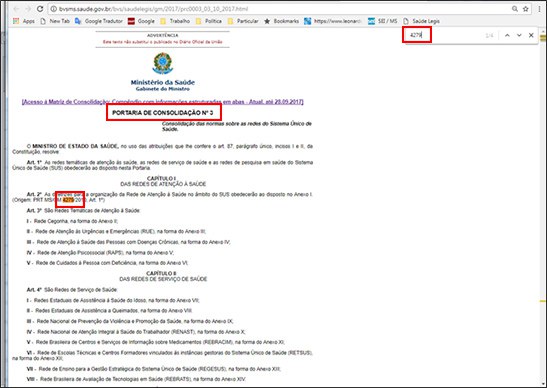
Task: Click the Rede de Urgências e Emergências (RUE) line
Action: 117,231
